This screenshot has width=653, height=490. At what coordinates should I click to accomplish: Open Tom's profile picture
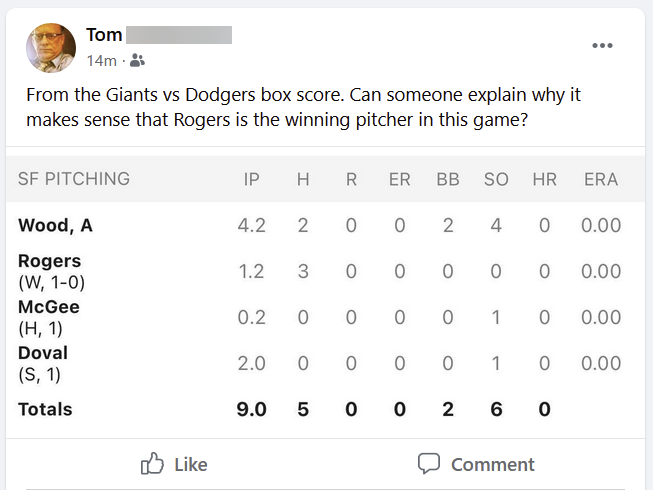pos(51,48)
